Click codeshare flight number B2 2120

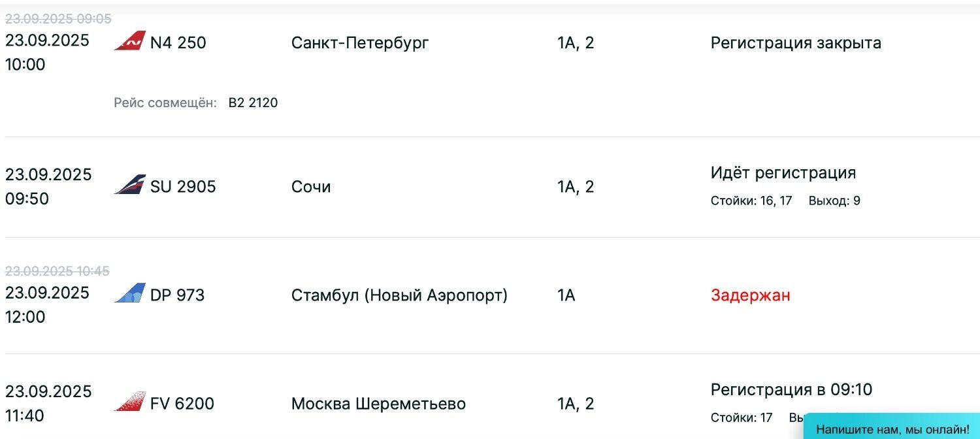point(253,103)
